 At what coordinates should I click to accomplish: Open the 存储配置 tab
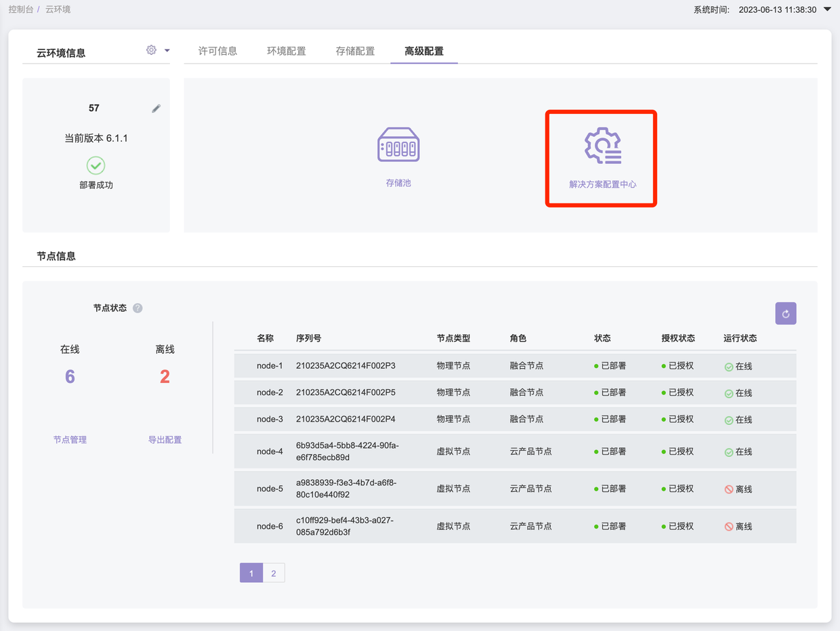355,51
